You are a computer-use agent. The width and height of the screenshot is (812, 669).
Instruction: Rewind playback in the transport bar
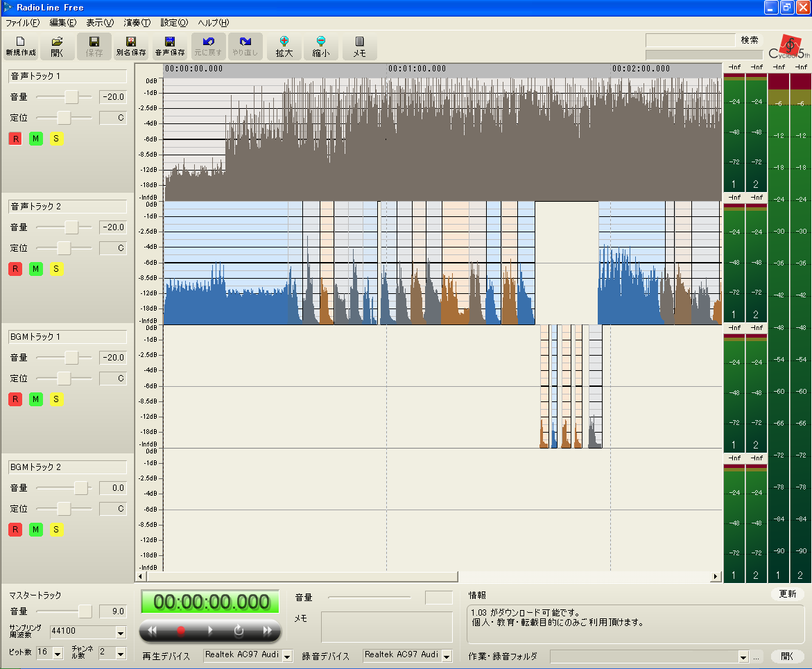(x=153, y=630)
